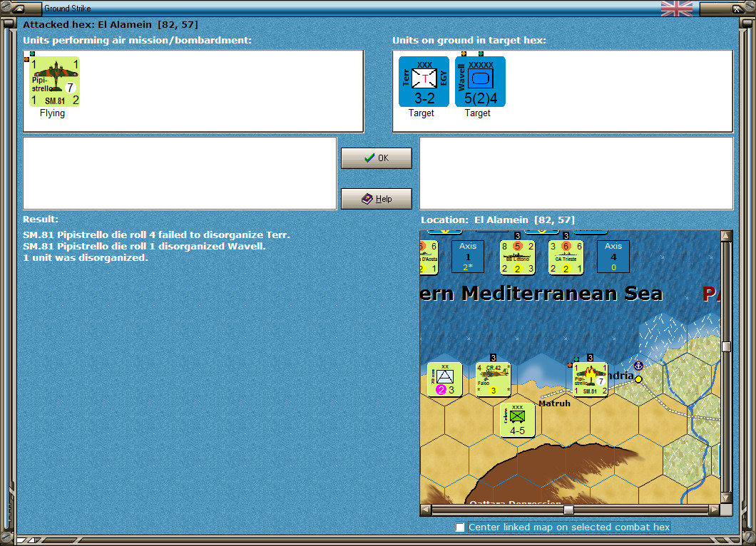Click the British flag icon in title bar
The image size is (756, 546).
676,8
